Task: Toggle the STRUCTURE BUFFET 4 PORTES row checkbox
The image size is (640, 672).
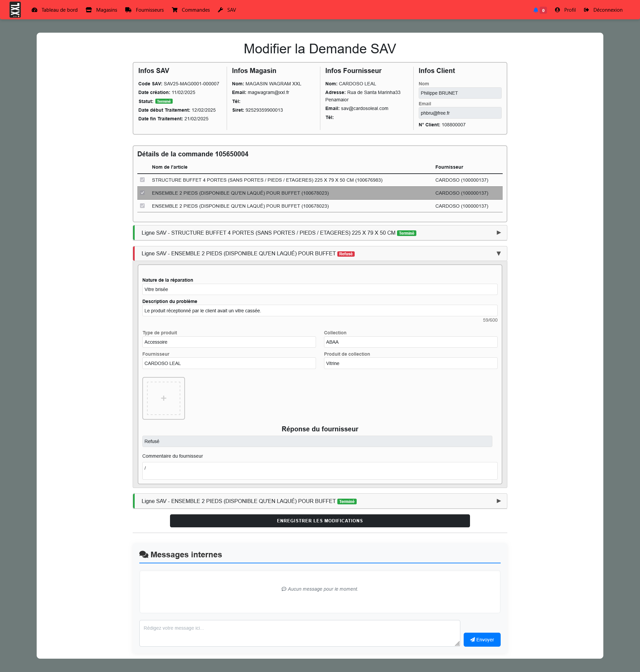Action: click(142, 180)
